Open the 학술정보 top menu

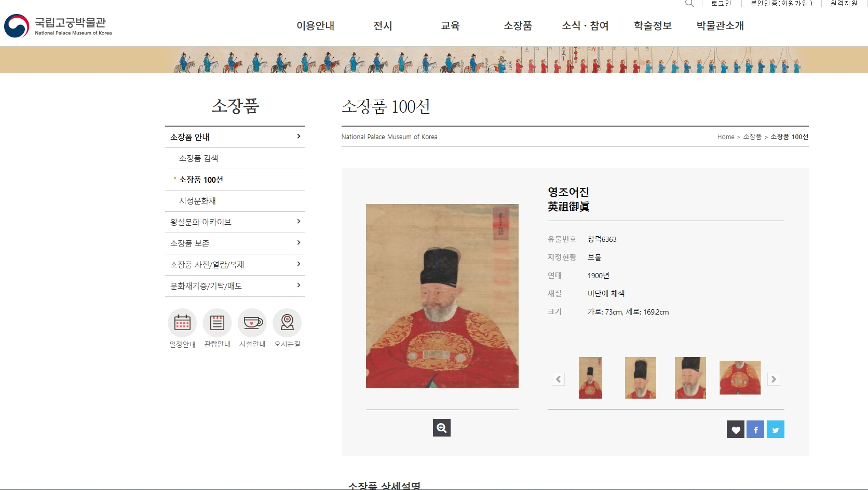tap(653, 25)
